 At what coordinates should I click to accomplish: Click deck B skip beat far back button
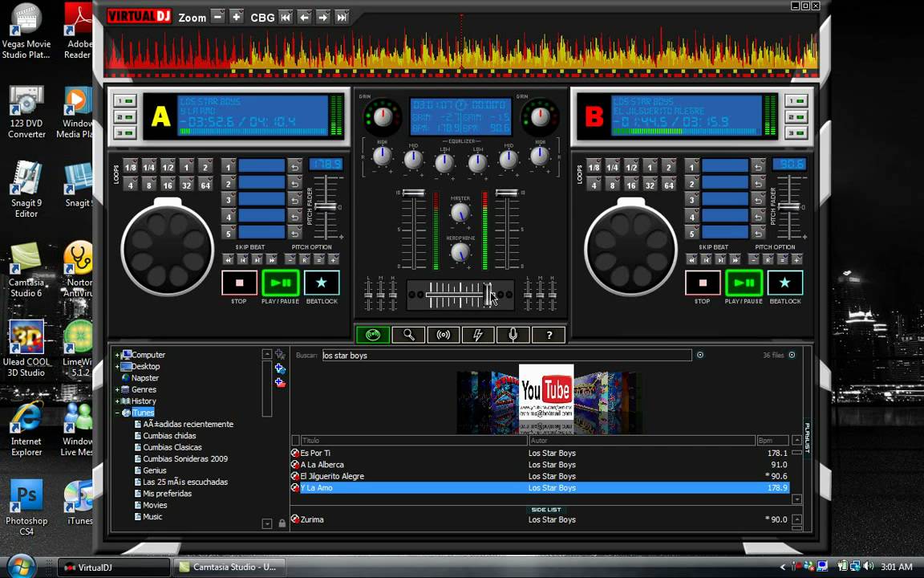(x=692, y=259)
